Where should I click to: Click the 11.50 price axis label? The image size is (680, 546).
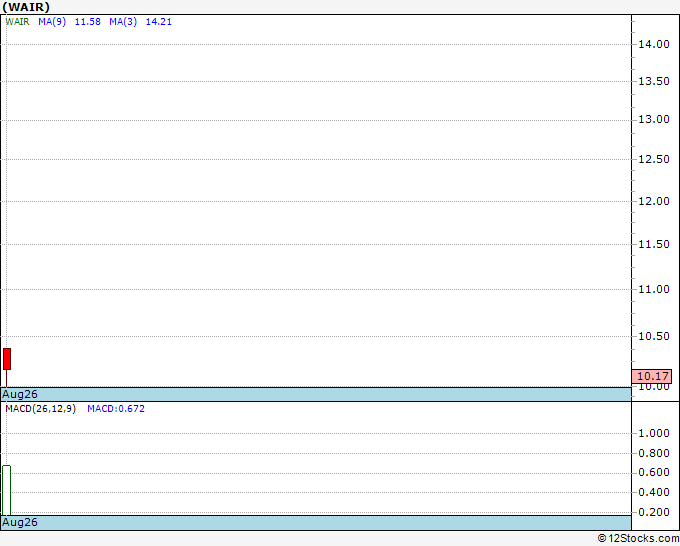(x=654, y=244)
